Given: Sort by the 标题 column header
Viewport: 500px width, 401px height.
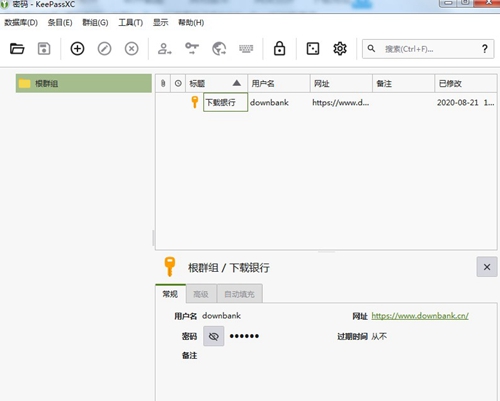Looking at the screenshot, I should 217,83.
